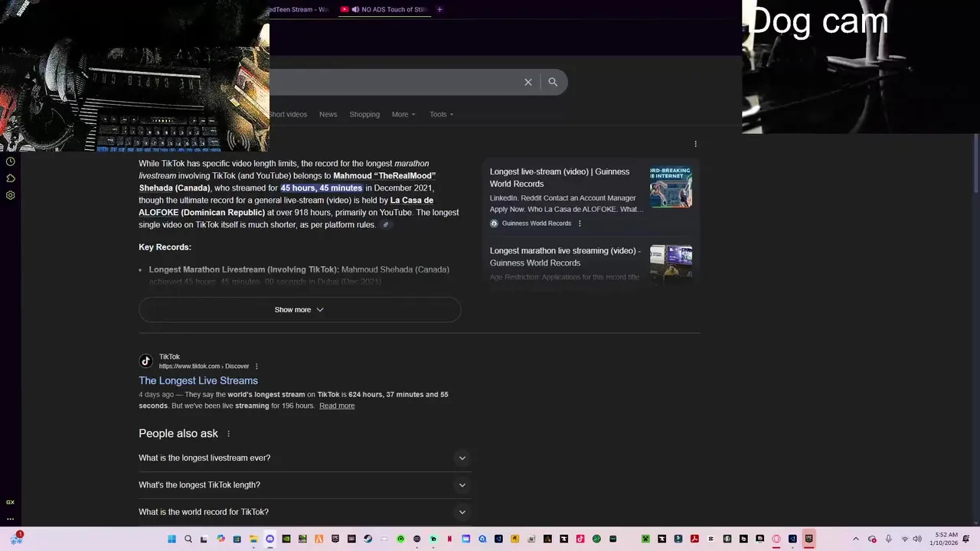Open File Explorer from the taskbar
Image resolution: width=980 pixels, height=551 pixels.
[253, 539]
